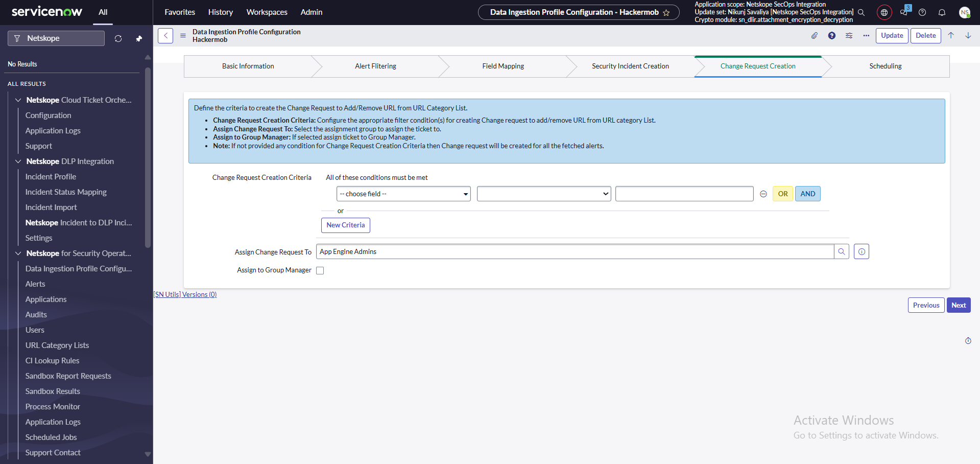Open the condition operator dropdown
This screenshot has height=464, width=980.
click(x=544, y=194)
